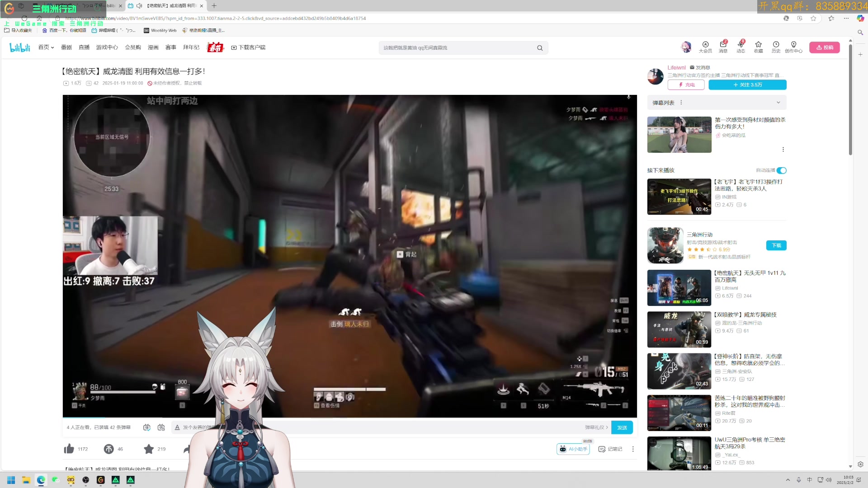868x488 pixels.
Task: Open a new browser tab with plus icon
Action: click(214, 6)
